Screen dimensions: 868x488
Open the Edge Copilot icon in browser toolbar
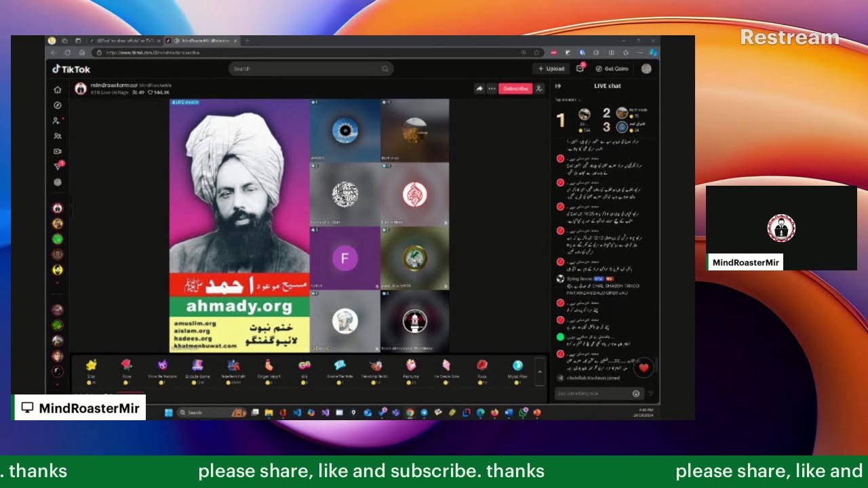653,52
